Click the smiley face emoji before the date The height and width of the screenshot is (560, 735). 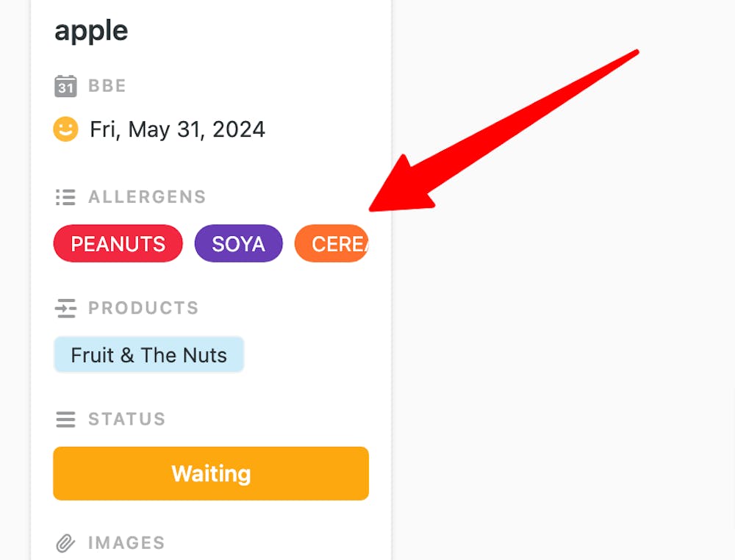click(65, 129)
